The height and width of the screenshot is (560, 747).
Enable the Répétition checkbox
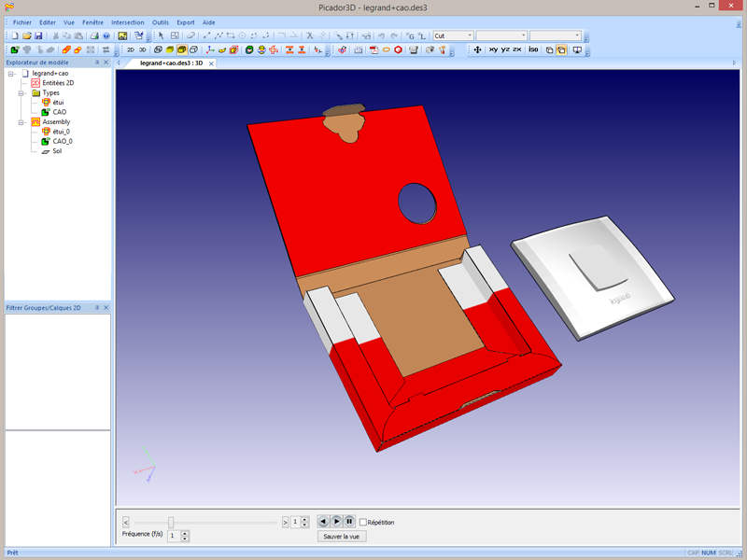click(363, 522)
